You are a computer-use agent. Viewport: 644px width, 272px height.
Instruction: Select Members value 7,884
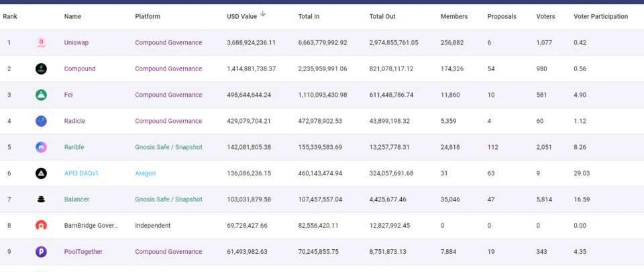tap(449, 251)
